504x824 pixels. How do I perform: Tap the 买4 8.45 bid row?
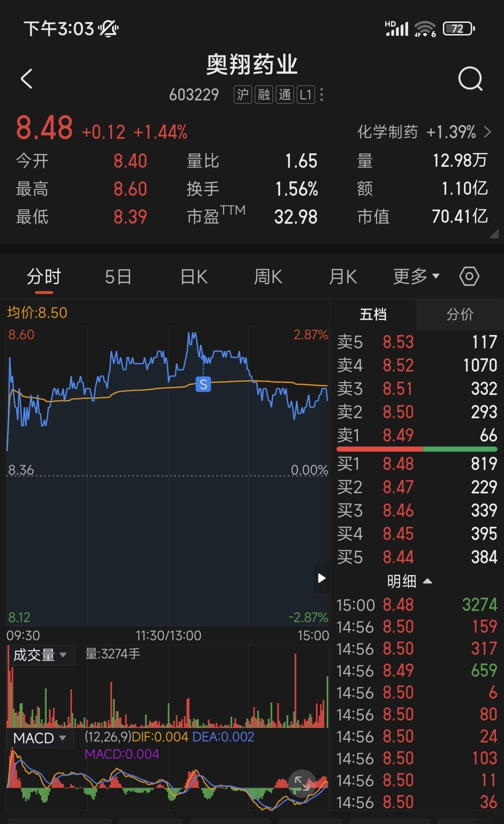[x=417, y=534]
